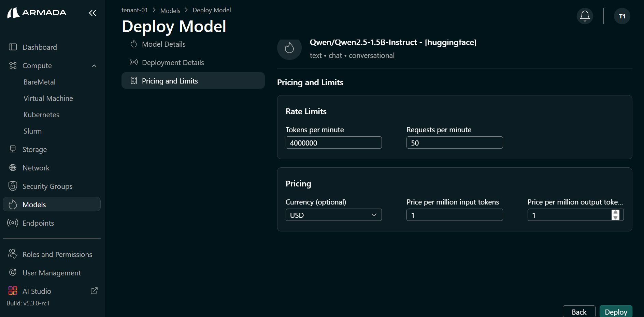Click tenant-01 breadcrumb
The width and height of the screenshot is (644, 317).
click(x=134, y=10)
